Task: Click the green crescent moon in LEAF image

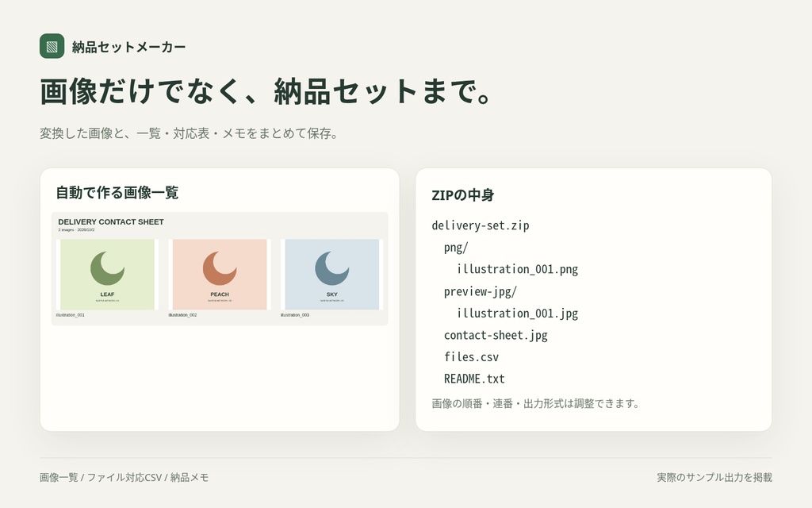Action: [107, 268]
